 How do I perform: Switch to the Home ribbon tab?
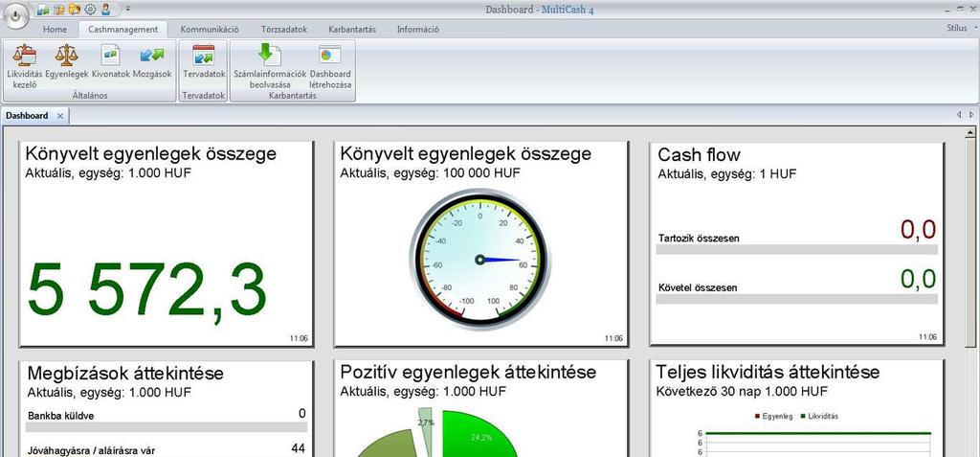[x=55, y=30]
